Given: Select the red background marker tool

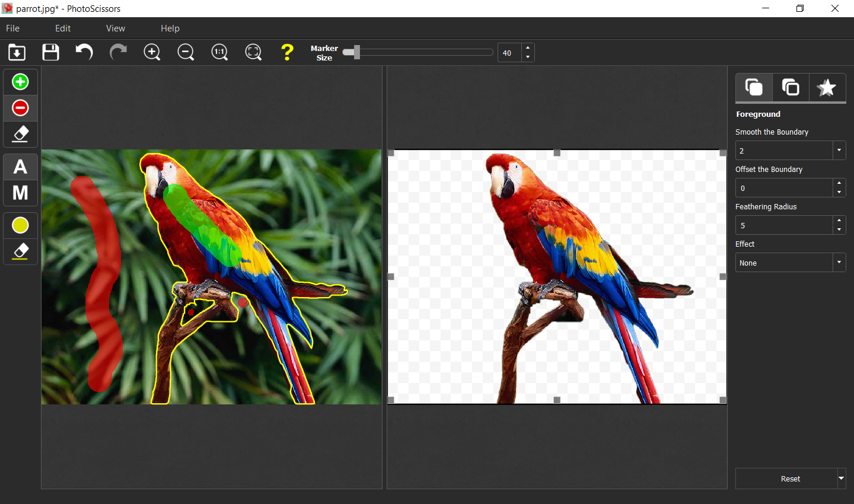Looking at the screenshot, I should [20, 108].
